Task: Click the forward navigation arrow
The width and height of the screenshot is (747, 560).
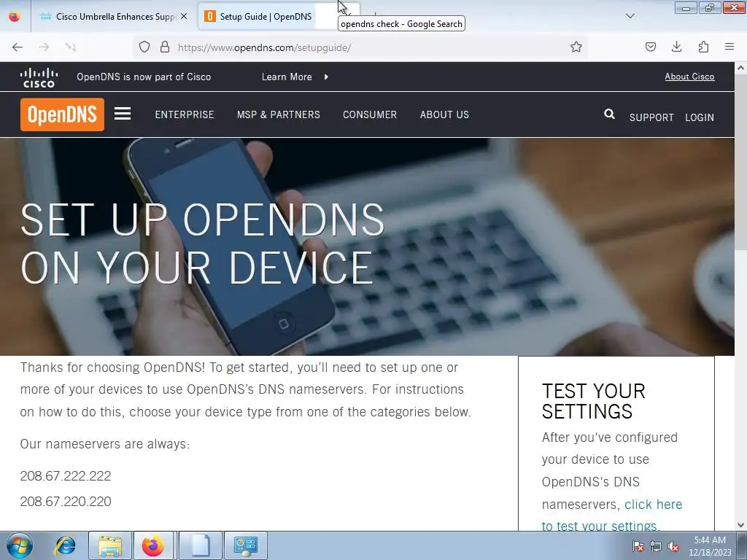Action: point(44,47)
